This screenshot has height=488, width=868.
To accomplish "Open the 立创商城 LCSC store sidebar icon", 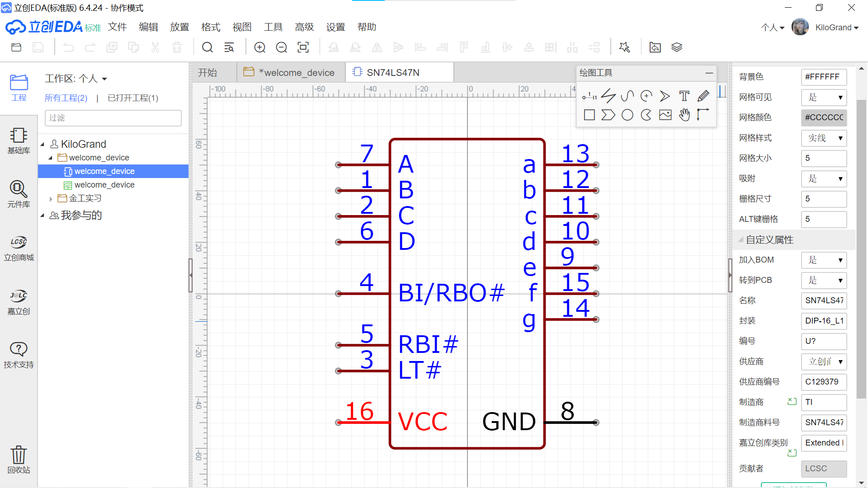I will coord(19,247).
